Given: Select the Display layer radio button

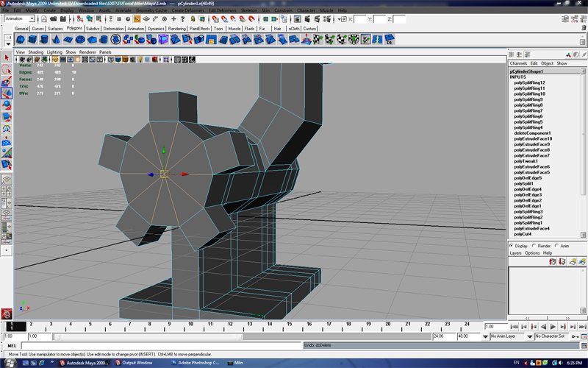Looking at the screenshot, I should (512, 246).
